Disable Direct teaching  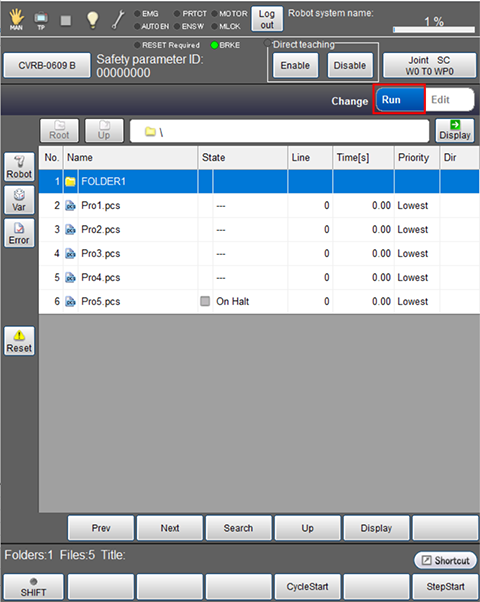tap(350, 65)
